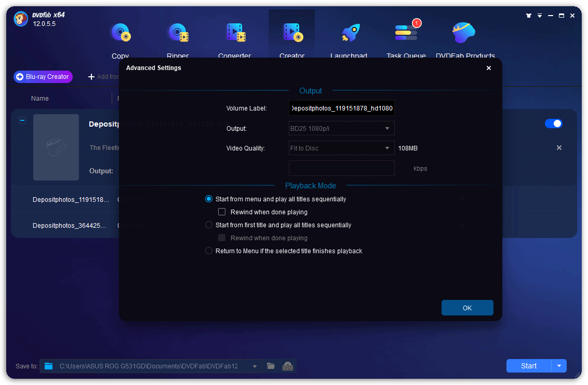Browse output folder with folder icon
Screen dimensions: 588x385
coord(271,366)
